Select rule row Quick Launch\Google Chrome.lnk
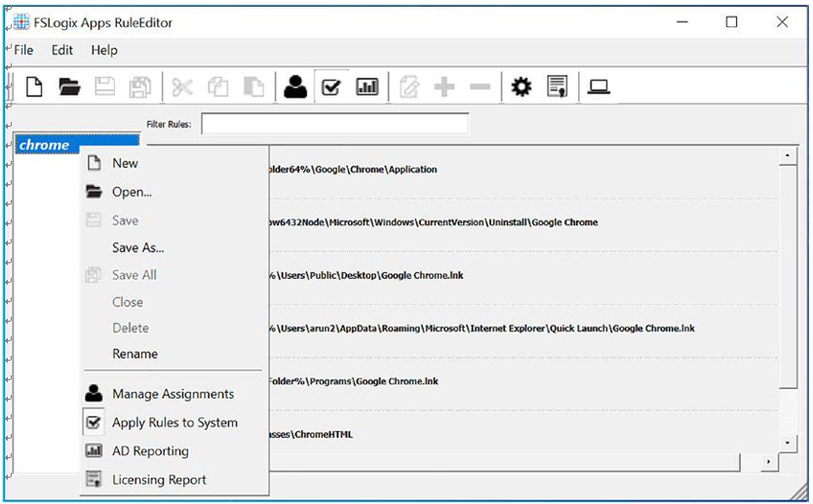The height and width of the screenshot is (504, 813). coord(523,329)
